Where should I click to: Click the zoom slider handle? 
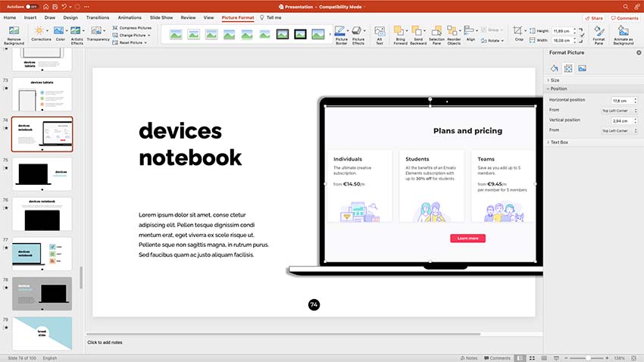(x=588, y=358)
